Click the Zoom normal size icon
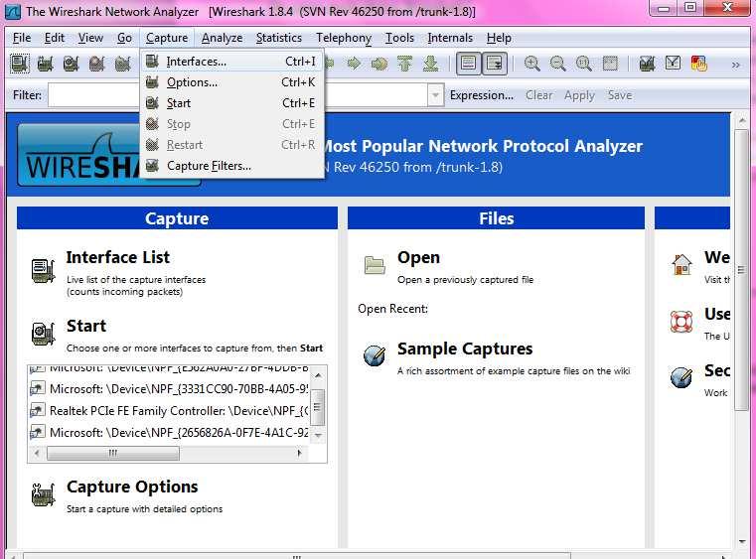Image resolution: width=756 pixels, height=559 pixels. [x=584, y=64]
